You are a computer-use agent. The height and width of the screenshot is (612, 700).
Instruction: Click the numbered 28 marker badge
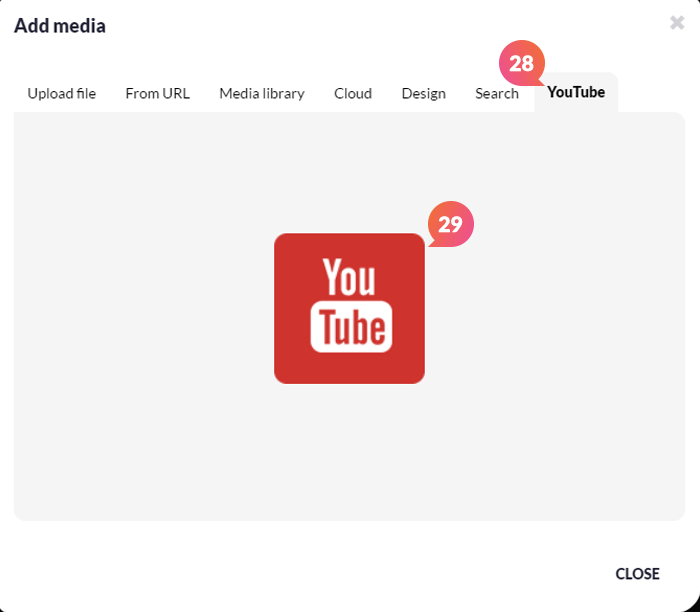pyautogui.click(x=521, y=63)
